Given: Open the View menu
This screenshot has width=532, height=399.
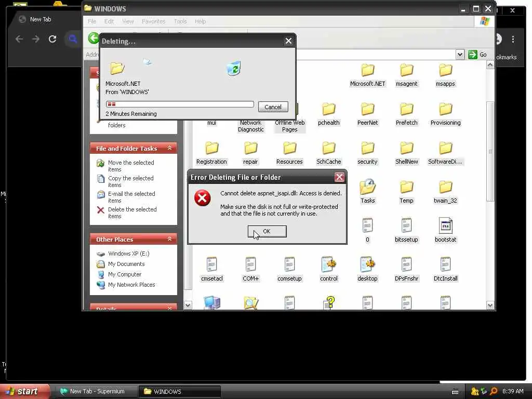Looking at the screenshot, I should point(128,21).
